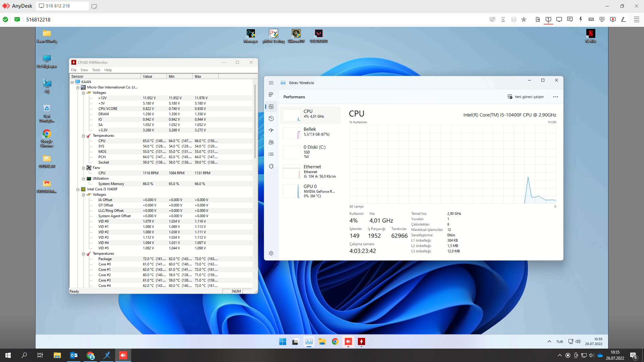
Task: Collapse the KAAN root tree node
Action: coord(72,82)
